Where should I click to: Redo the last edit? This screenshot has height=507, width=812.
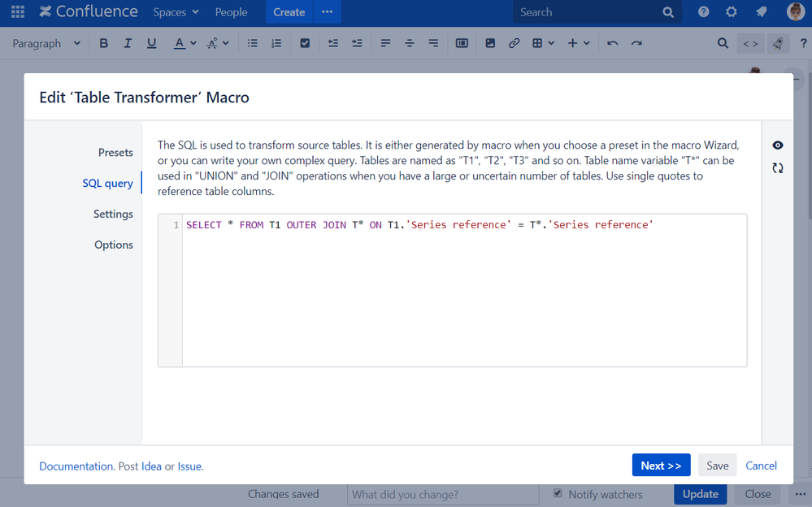[x=636, y=44]
